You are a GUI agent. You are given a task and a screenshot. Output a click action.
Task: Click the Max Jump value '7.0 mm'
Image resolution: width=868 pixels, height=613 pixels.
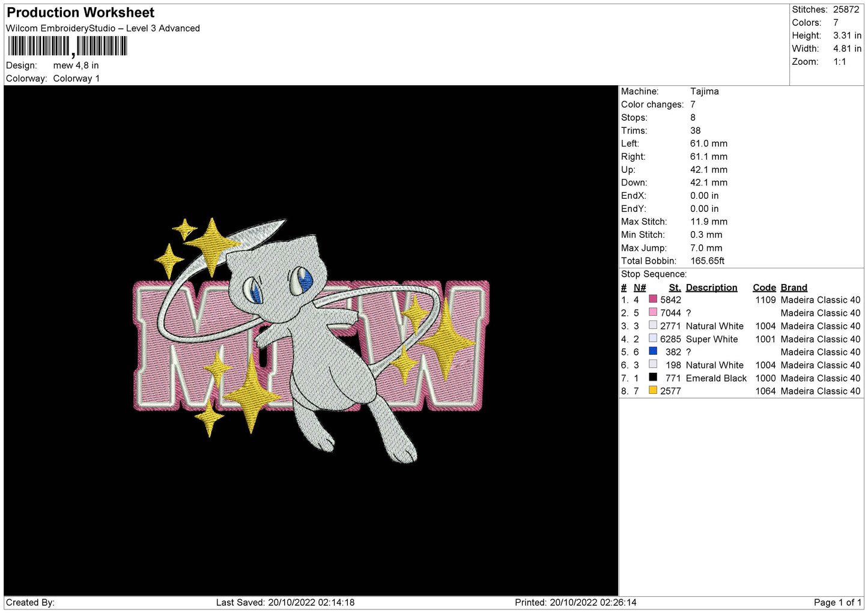(x=706, y=248)
